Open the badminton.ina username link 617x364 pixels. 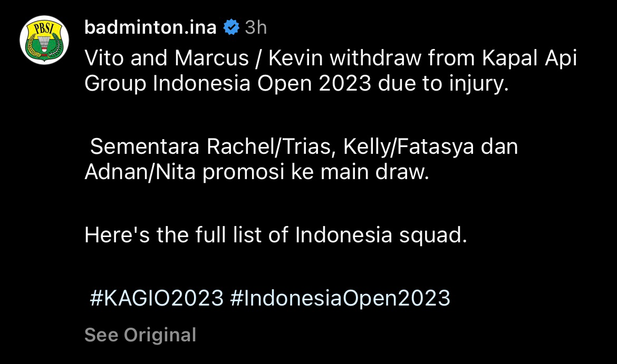click(x=150, y=27)
